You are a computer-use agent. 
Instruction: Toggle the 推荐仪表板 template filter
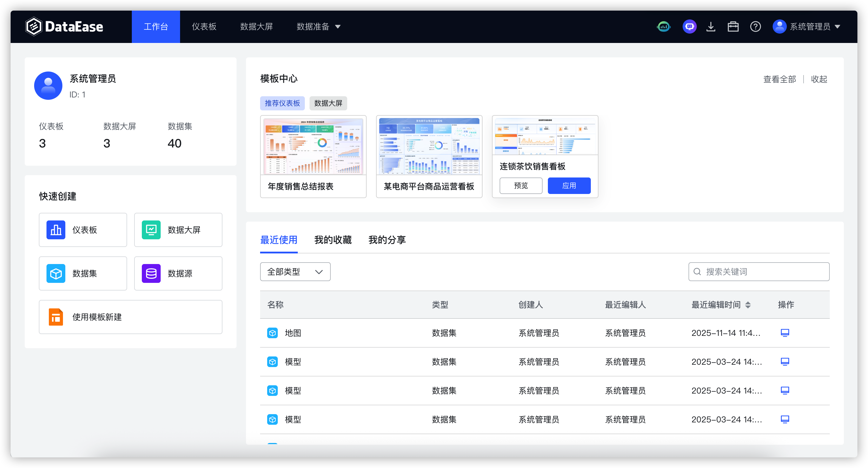(282, 103)
